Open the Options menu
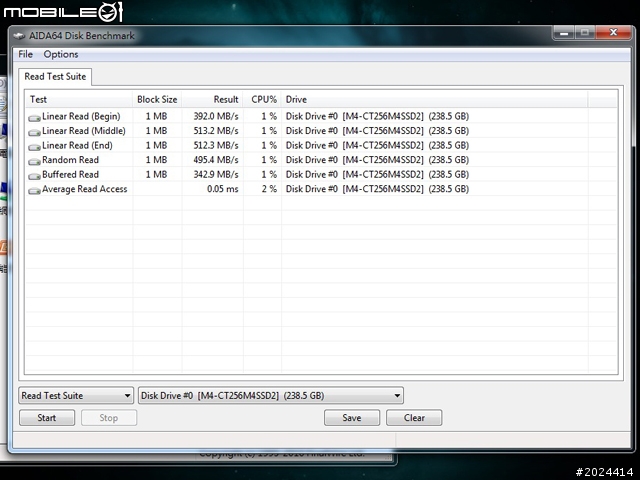Image resolution: width=640 pixels, height=480 pixels. coord(61,54)
